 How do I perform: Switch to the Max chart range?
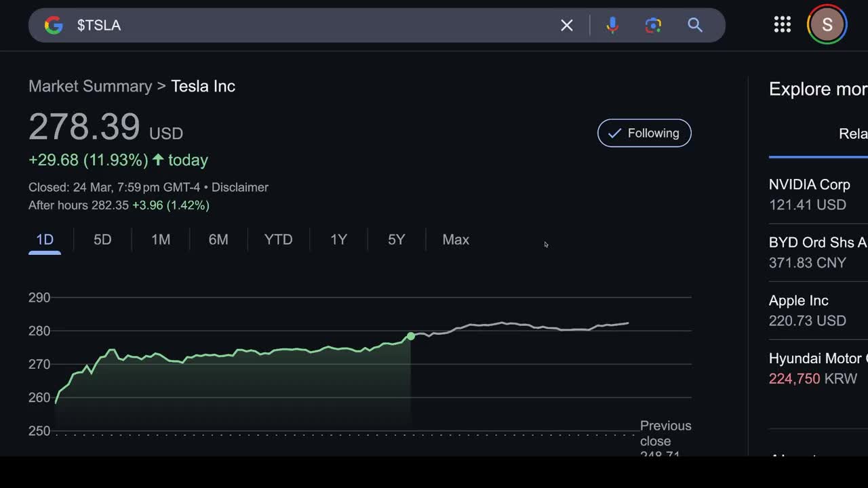pos(456,240)
